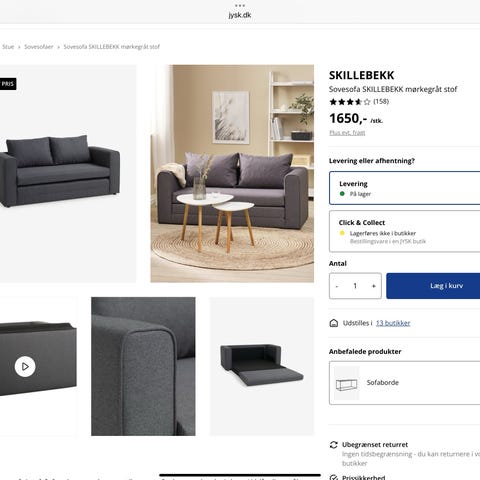
Task: Click the quantity input field
Action: point(355,286)
